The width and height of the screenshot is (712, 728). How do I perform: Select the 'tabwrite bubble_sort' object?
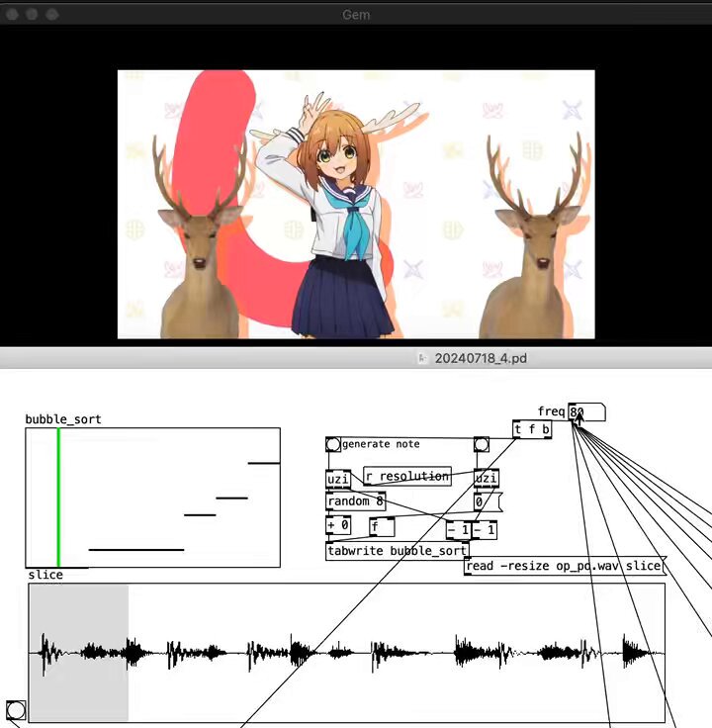click(398, 551)
